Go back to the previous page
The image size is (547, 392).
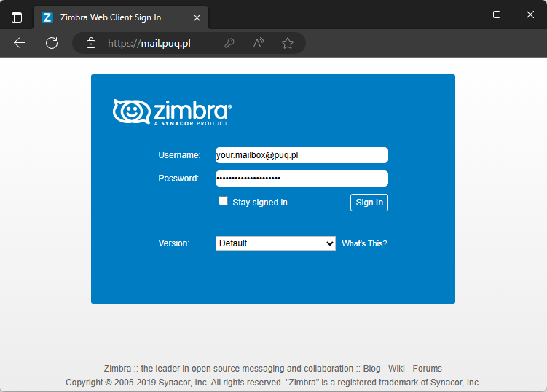tap(20, 43)
